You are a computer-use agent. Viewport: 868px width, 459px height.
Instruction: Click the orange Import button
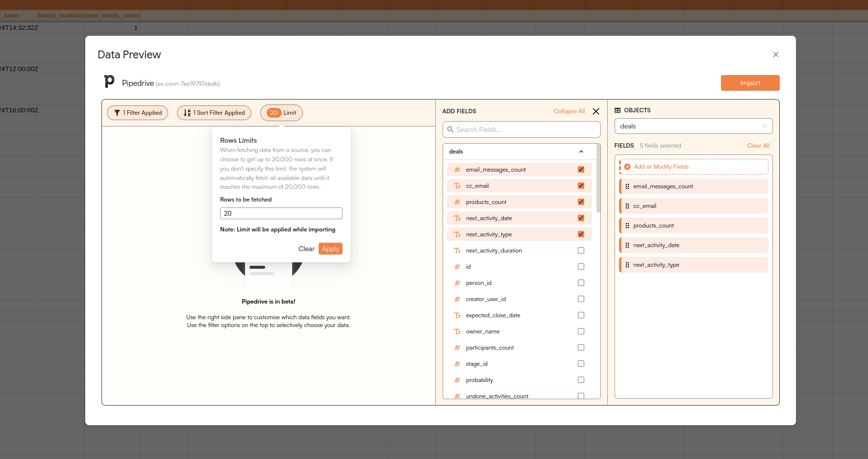point(750,83)
